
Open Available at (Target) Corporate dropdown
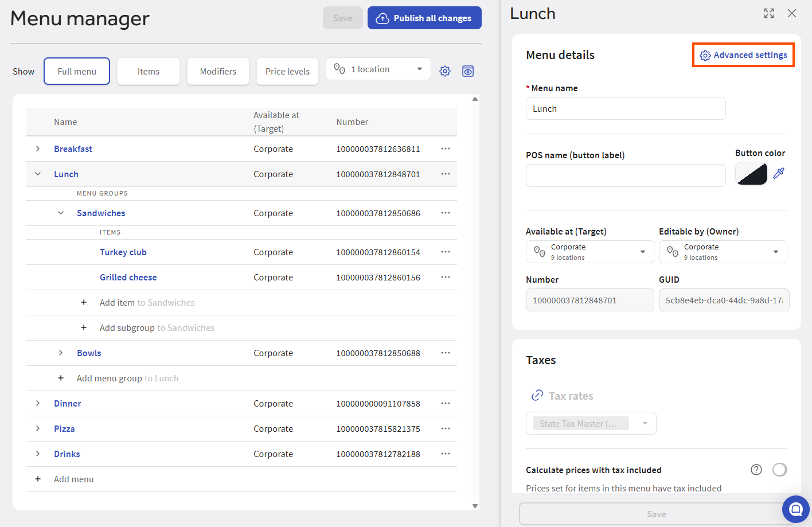590,252
